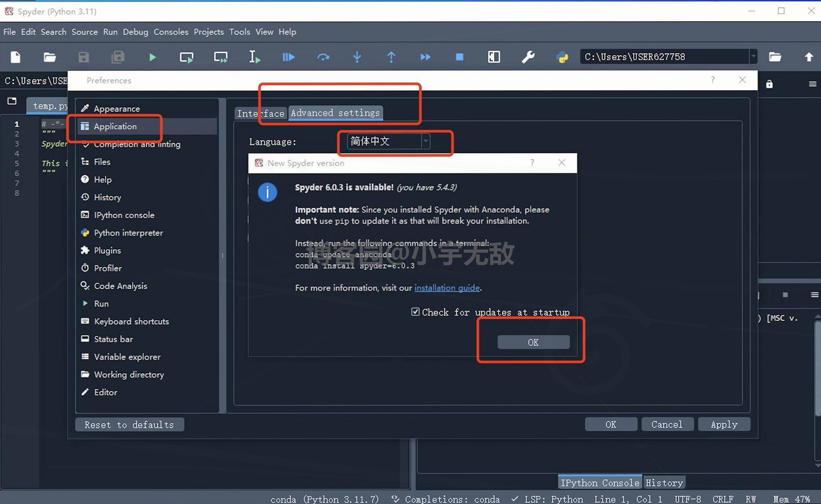Open the PYTHONPATH manager Python icon
Screen dimensions: 821x504
pyautogui.click(x=562, y=57)
